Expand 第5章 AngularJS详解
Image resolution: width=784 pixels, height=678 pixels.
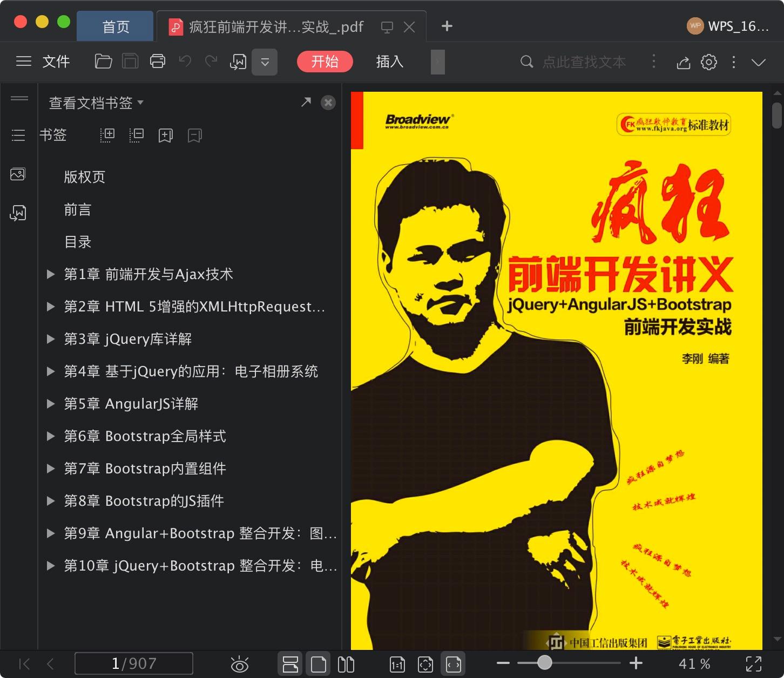pos(51,404)
